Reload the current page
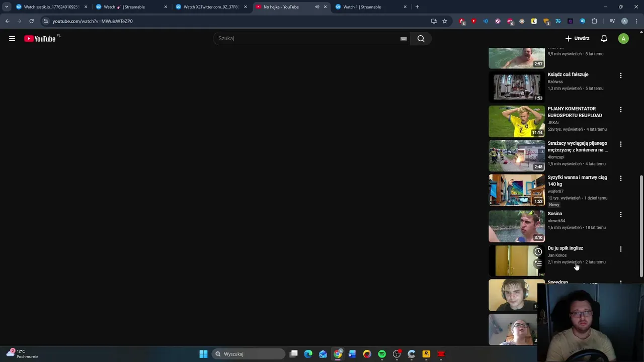Image resolution: width=644 pixels, height=362 pixels. (x=31, y=21)
